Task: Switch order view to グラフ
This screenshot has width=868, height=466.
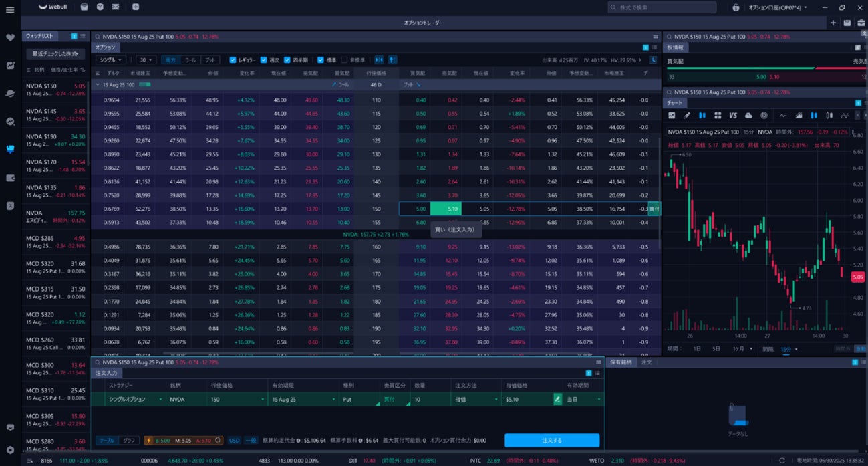Action: 129,441
